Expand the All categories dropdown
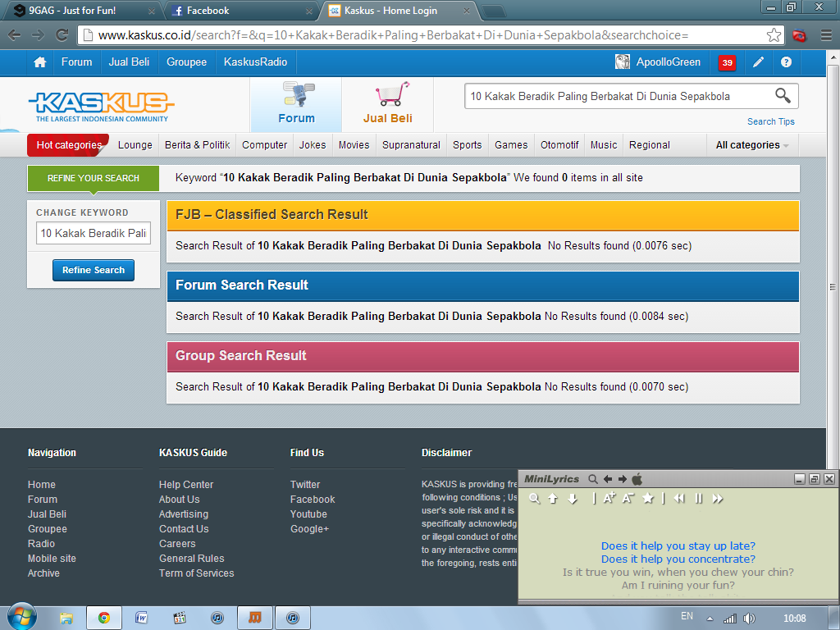Screen dimensions: 840x630 tap(752, 145)
